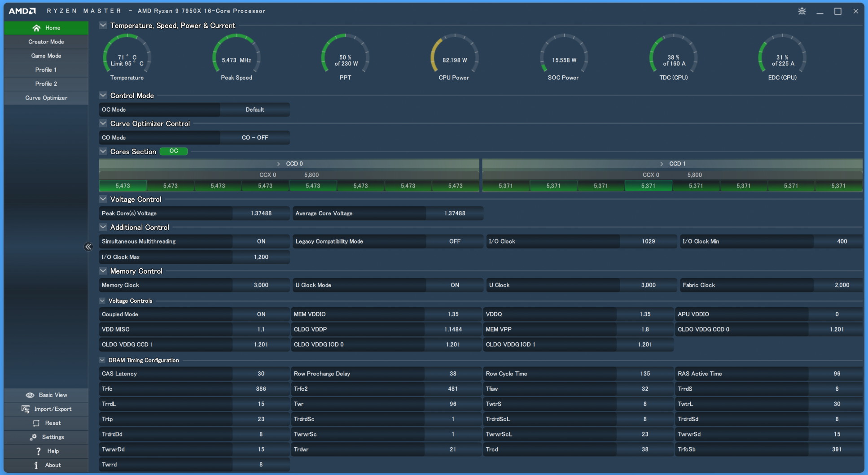Collapse the Voltage Control section

(103, 199)
